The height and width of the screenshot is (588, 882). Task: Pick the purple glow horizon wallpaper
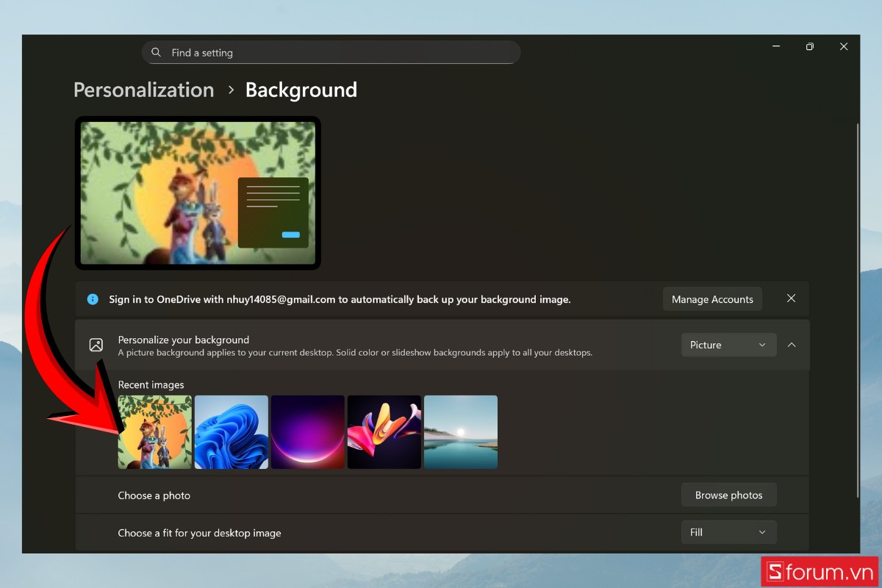308,432
